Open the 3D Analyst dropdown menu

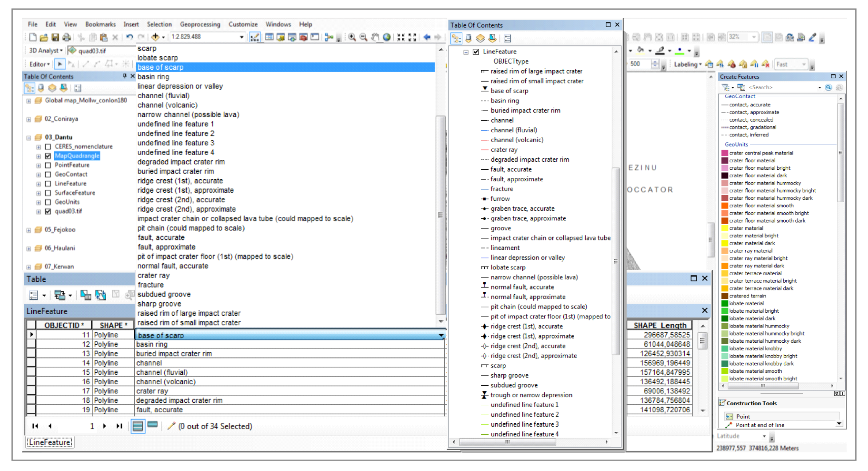click(46, 51)
